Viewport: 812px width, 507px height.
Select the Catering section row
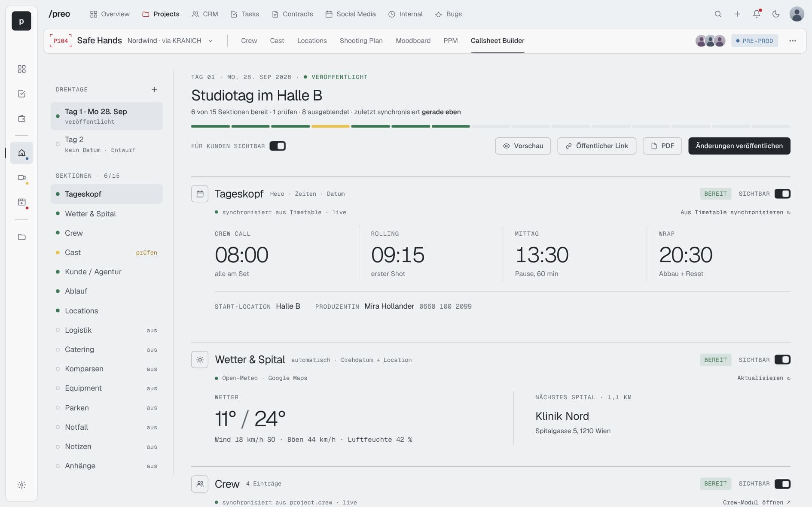[x=107, y=349]
